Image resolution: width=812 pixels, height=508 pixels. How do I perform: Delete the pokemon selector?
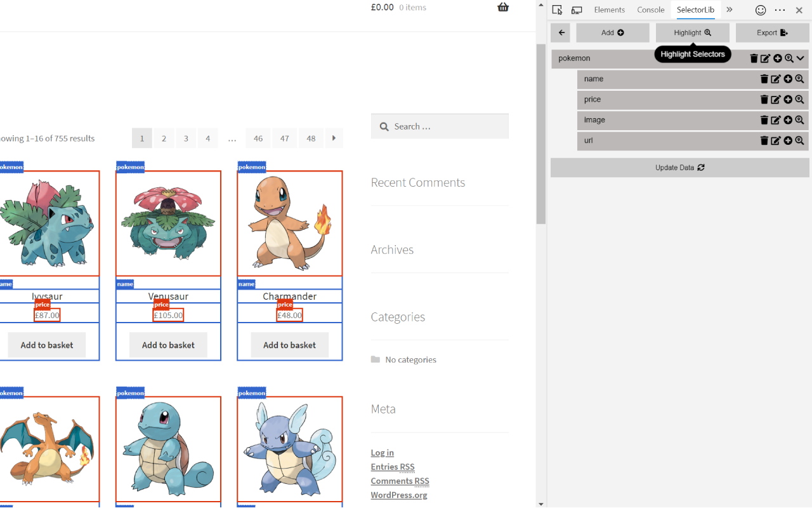[x=754, y=58]
